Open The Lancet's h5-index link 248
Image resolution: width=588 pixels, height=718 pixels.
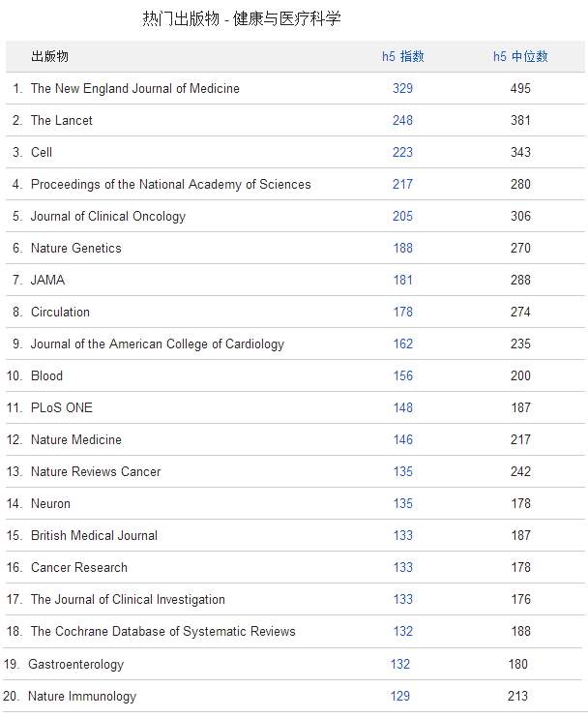click(402, 120)
